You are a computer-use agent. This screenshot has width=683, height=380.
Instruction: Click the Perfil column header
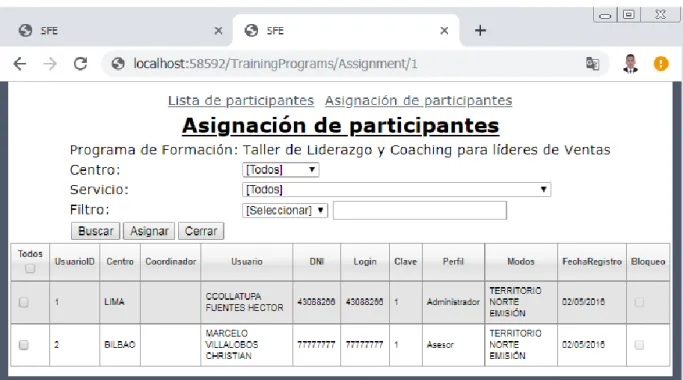453,261
